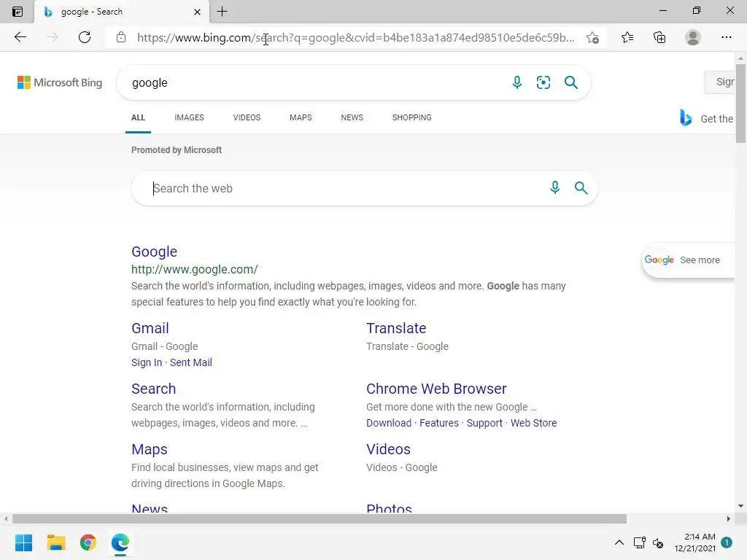Screen dimensions: 747x560
Task: Switch to the IMAGES tab
Action: coord(189,117)
